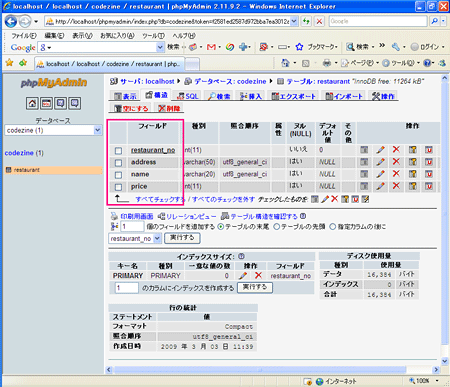Image resolution: width=450 pixels, height=387 pixels.
Task: Click browse values icon for address row
Action: click(x=364, y=162)
